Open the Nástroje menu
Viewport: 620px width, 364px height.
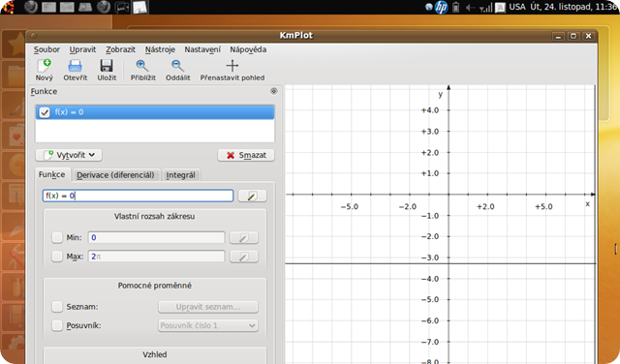pos(160,49)
